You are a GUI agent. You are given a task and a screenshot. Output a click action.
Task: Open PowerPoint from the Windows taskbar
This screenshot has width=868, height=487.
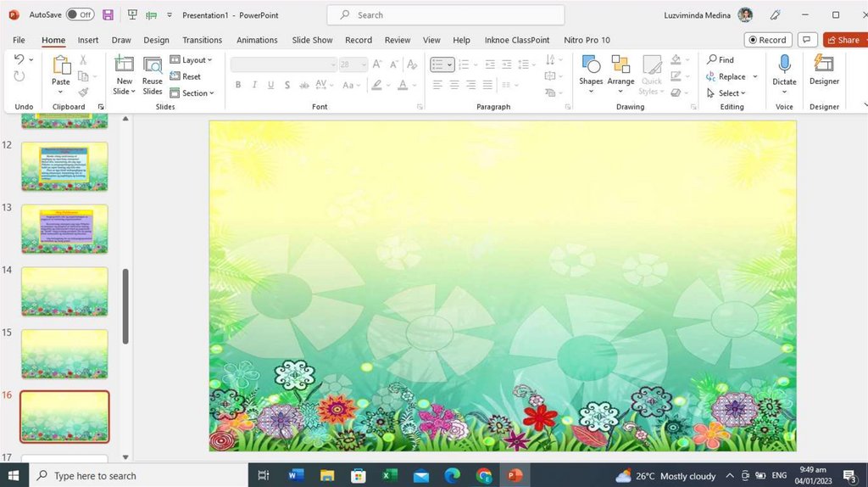tap(515, 476)
